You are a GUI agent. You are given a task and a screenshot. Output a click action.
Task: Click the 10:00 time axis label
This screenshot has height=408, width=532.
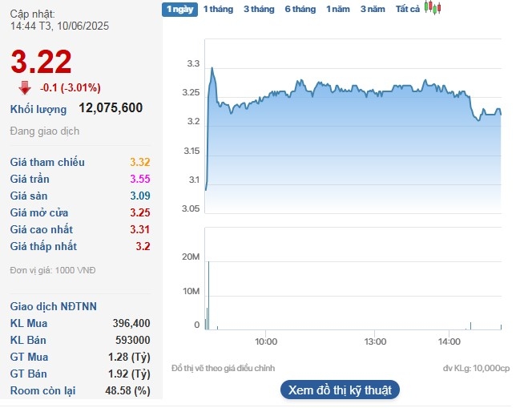(266, 342)
